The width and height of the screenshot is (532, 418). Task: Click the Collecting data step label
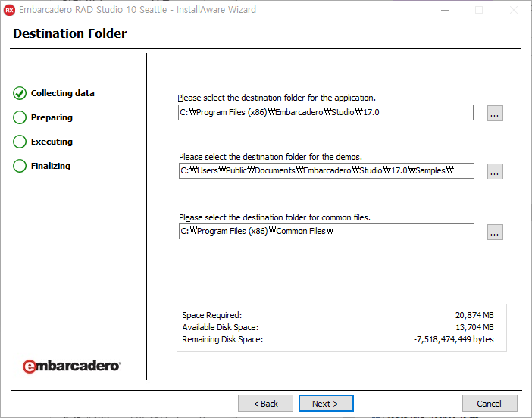[63, 93]
